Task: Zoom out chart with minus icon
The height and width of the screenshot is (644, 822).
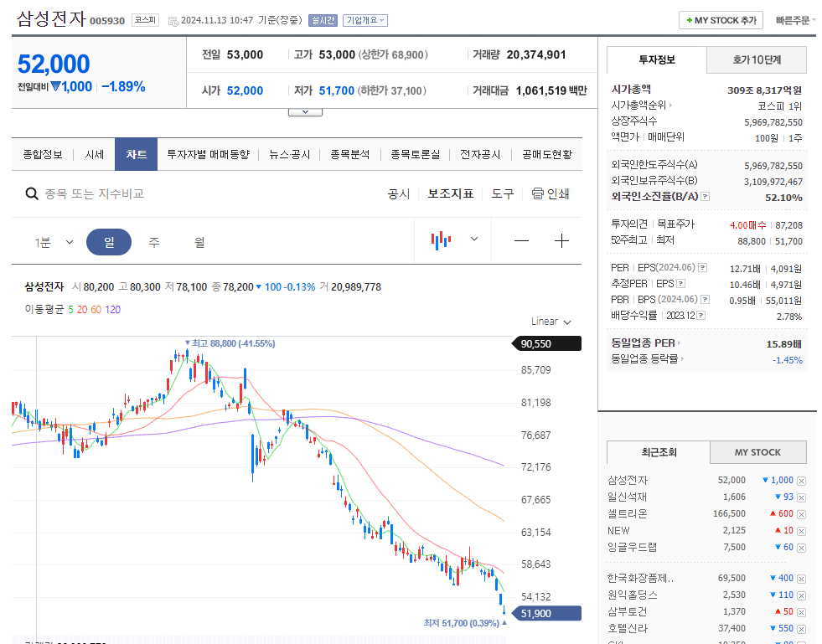Action: coord(521,241)
